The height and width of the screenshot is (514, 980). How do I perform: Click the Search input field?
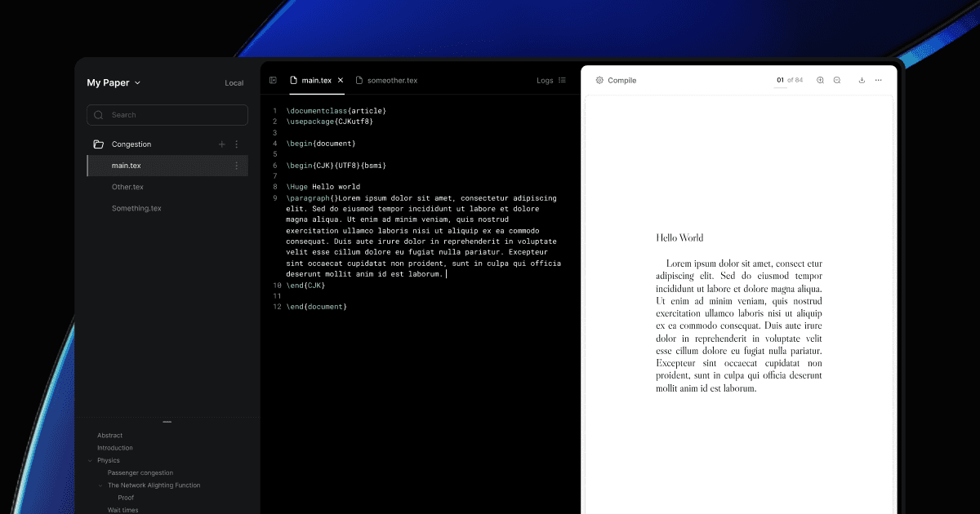167,114
